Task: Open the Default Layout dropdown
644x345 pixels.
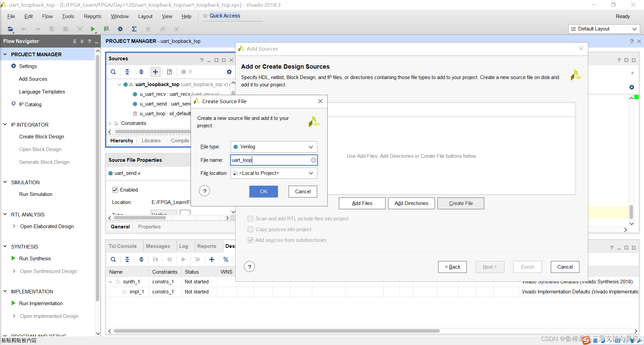Action: tap(604, 29)
